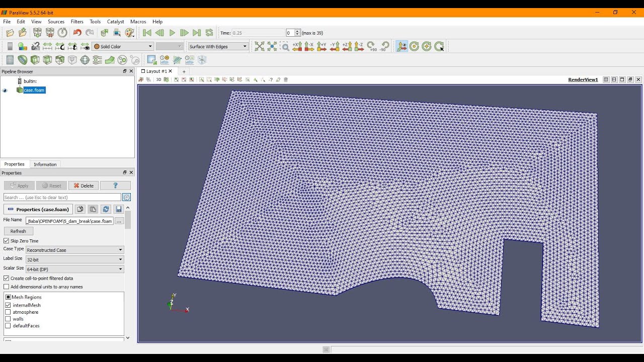This screenshot has height=362, width=644.
Task: Open the Catalyst menu
Action: click(x=115, y=22)
